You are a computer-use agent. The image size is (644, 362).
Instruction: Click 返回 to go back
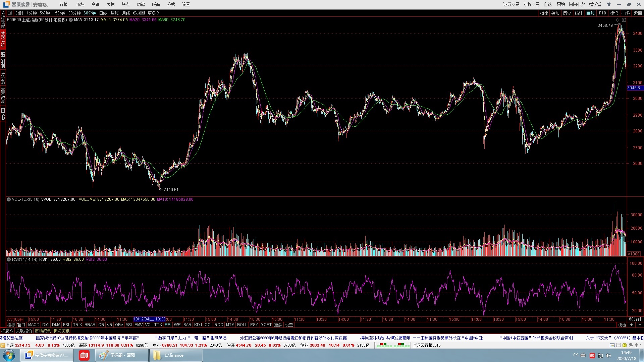tap(638, 13)
